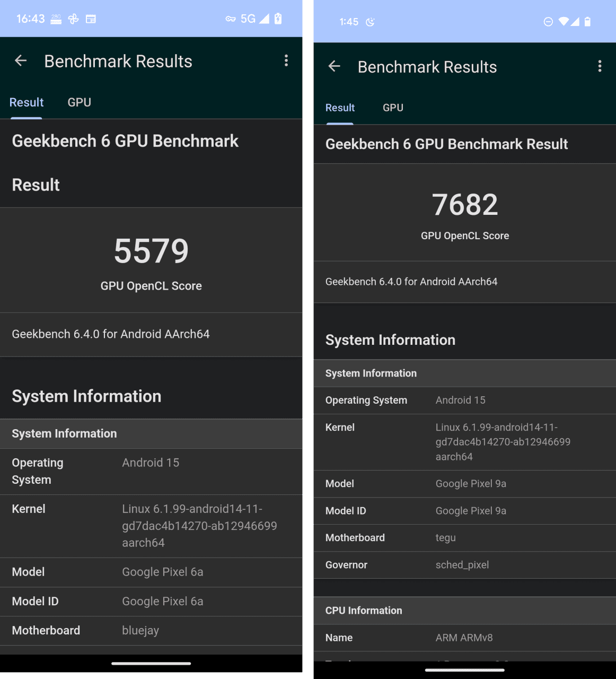Screen dimensions: 616x679
Task: Tap VPN key icon in left status bar
Action: tap(231, 19)
